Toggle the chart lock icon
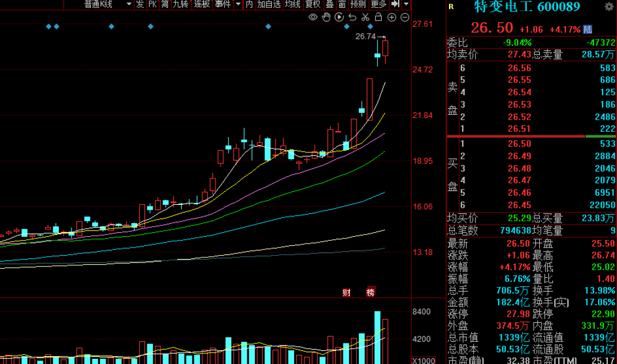Screen dimensions: 617x364 379,17
